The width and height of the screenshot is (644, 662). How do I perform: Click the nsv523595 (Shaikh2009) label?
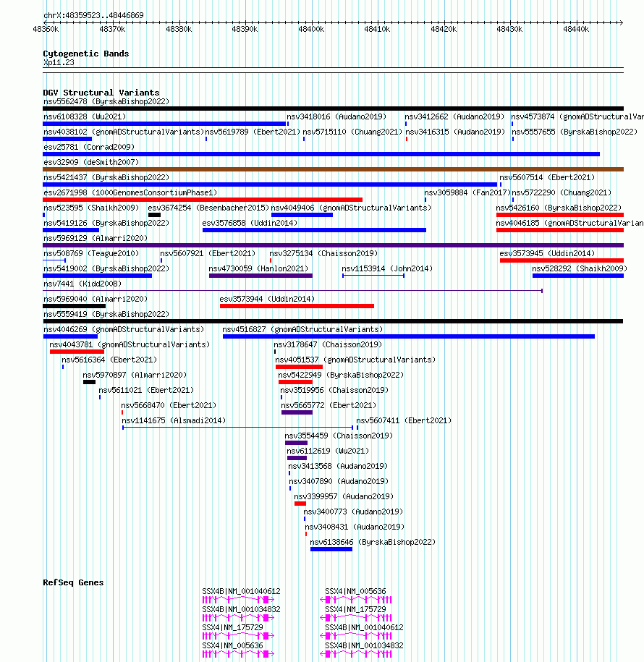click(91, 208)
